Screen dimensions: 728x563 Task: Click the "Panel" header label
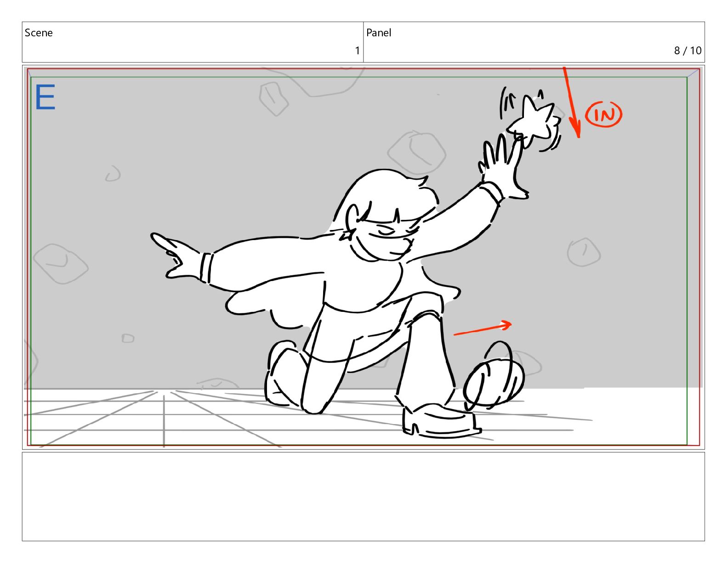pos(379,33)
